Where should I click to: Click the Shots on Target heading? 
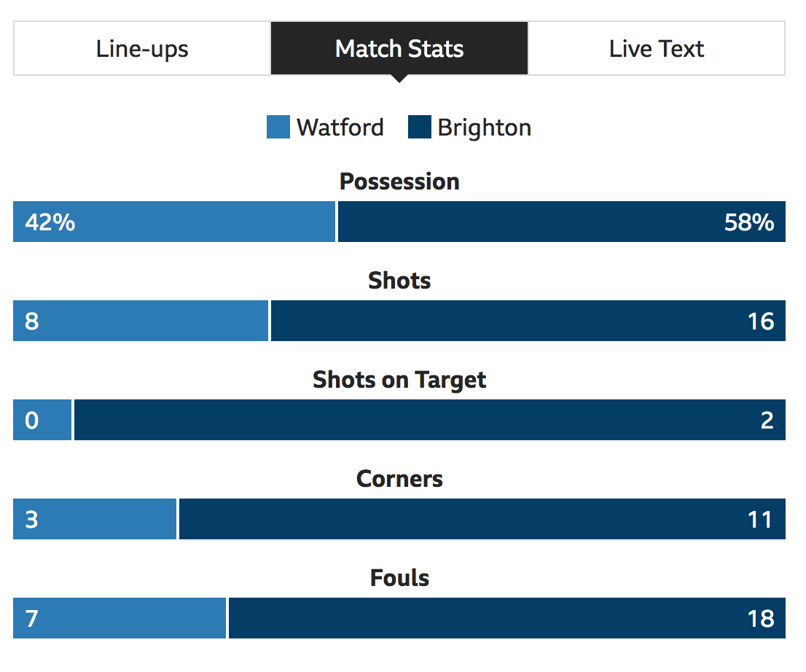tap(399, 380)
